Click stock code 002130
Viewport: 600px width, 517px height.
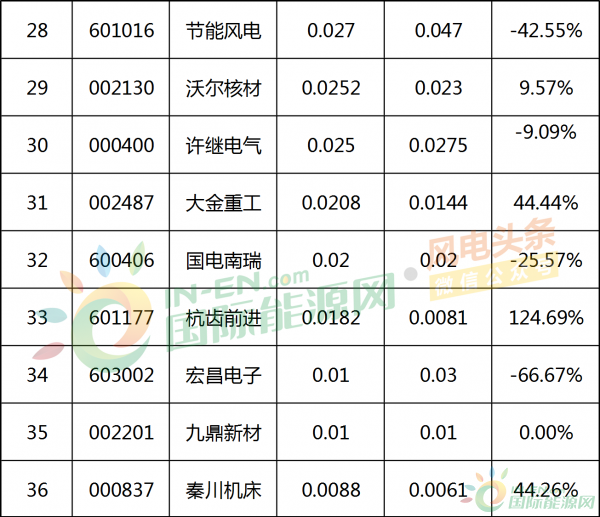coord(121,88)
